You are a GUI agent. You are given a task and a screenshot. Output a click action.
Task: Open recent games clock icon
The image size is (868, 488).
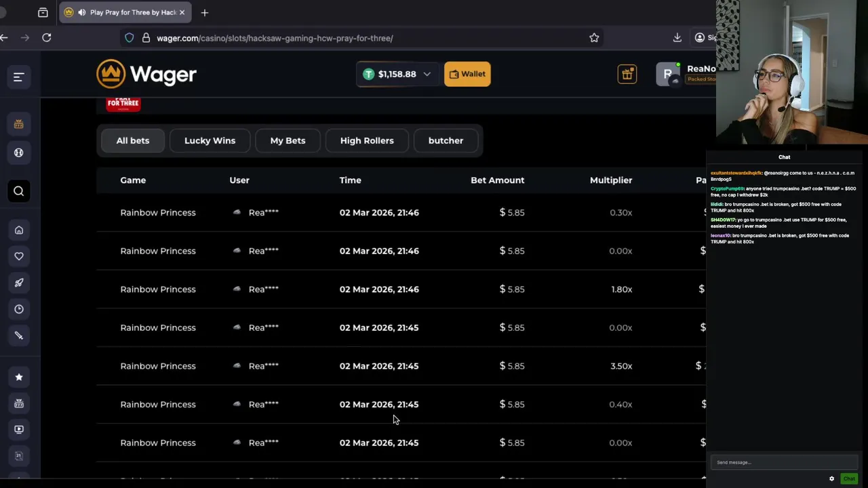click(19, 309)
